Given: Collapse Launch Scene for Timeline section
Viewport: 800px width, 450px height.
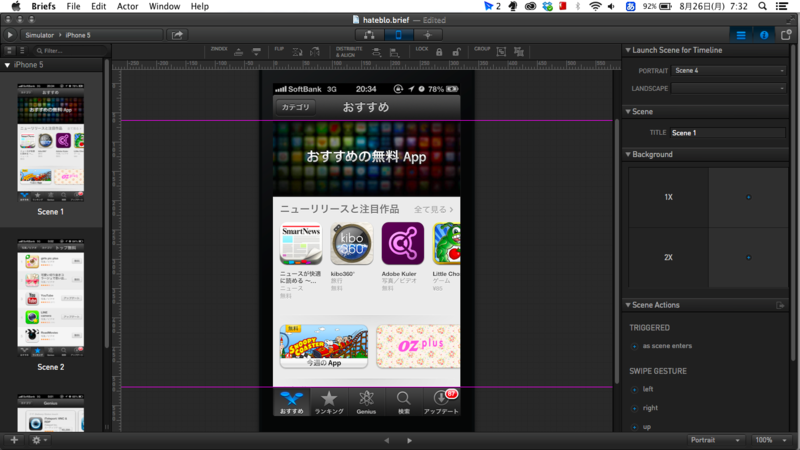Looking at the screenshot, I should coord(628,50).
